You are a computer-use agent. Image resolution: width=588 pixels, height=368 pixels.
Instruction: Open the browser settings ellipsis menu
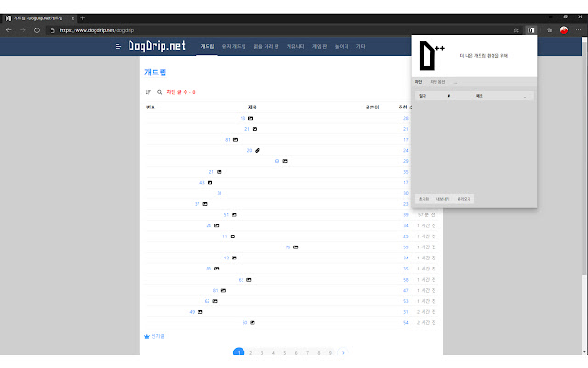578,30
